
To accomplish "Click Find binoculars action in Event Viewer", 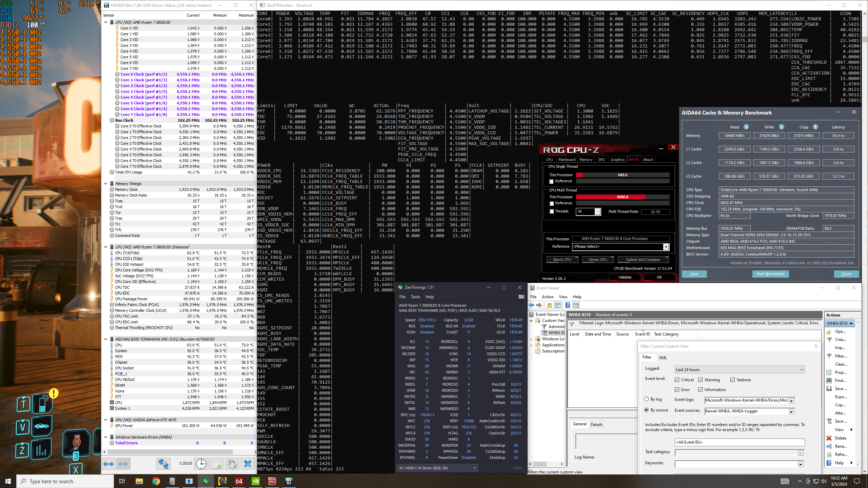I will [829, 380].
